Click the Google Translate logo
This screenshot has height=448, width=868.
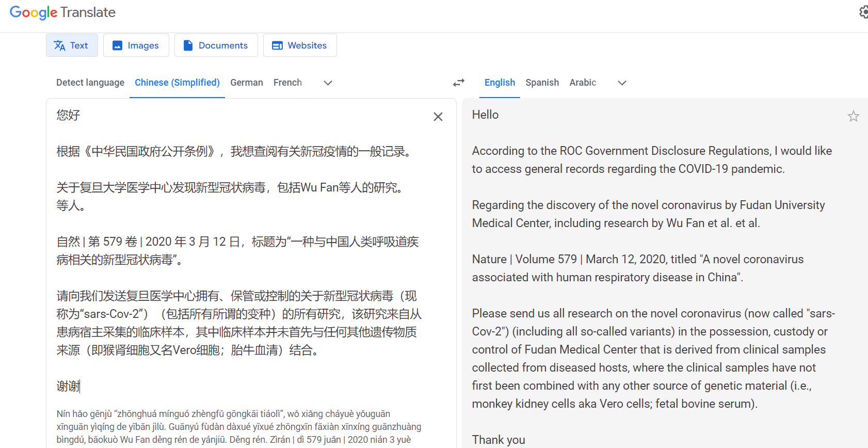point(62,12)
